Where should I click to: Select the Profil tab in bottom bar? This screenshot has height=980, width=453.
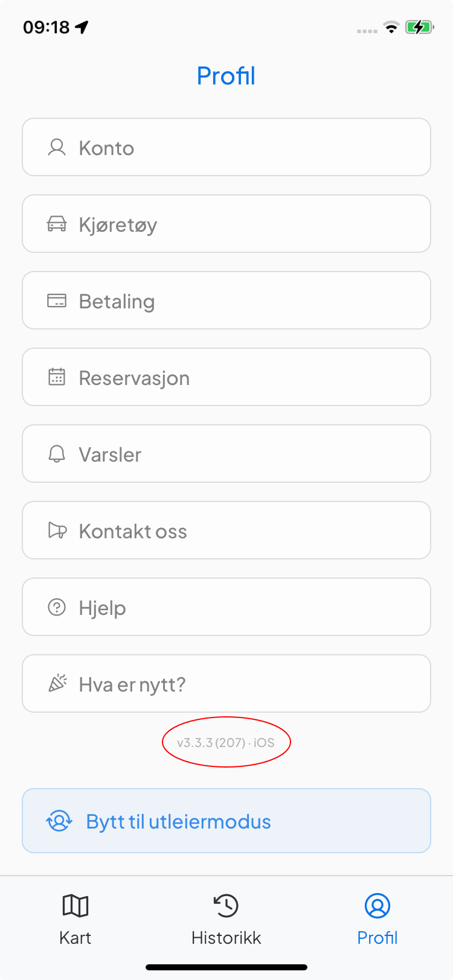click(377, 919)
